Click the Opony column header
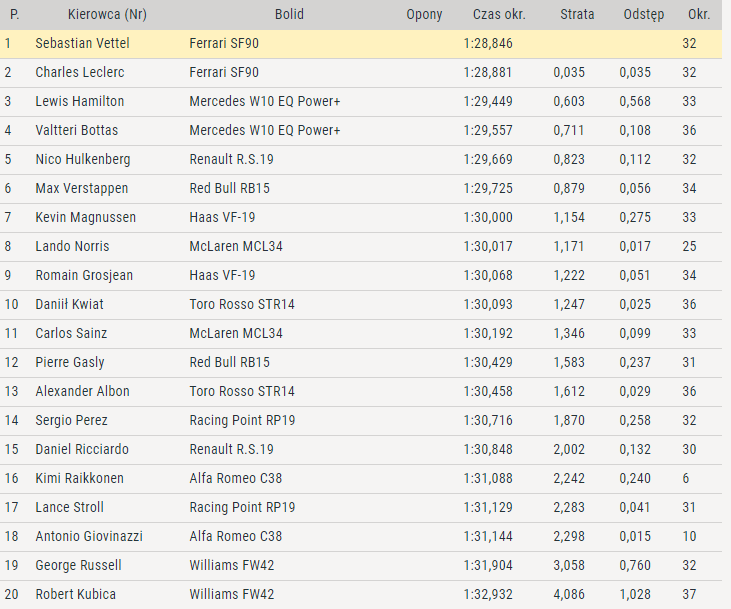 (x=424, y=15)
